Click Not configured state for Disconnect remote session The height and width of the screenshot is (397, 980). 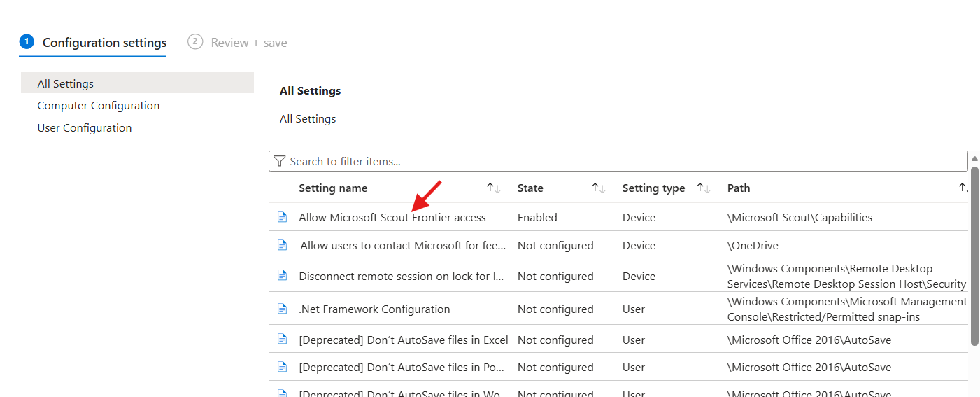pyautogui.click(x=555, y=276)
